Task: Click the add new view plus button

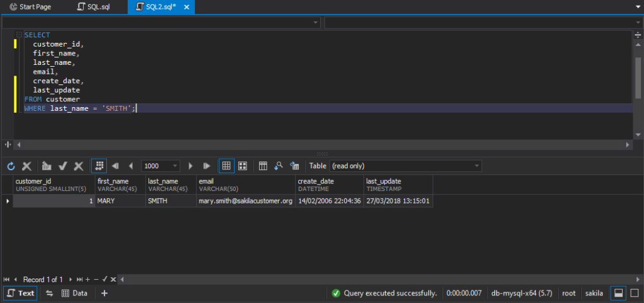Action: coord(104,293)
